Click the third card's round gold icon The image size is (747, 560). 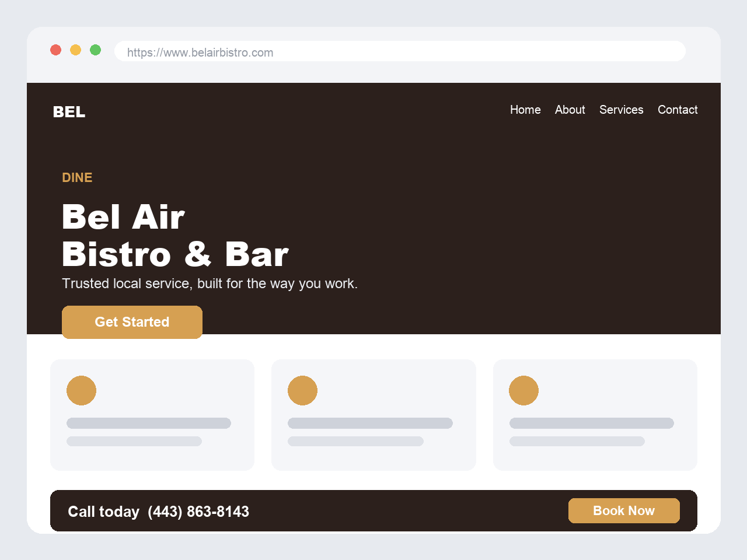pos(523,390)
